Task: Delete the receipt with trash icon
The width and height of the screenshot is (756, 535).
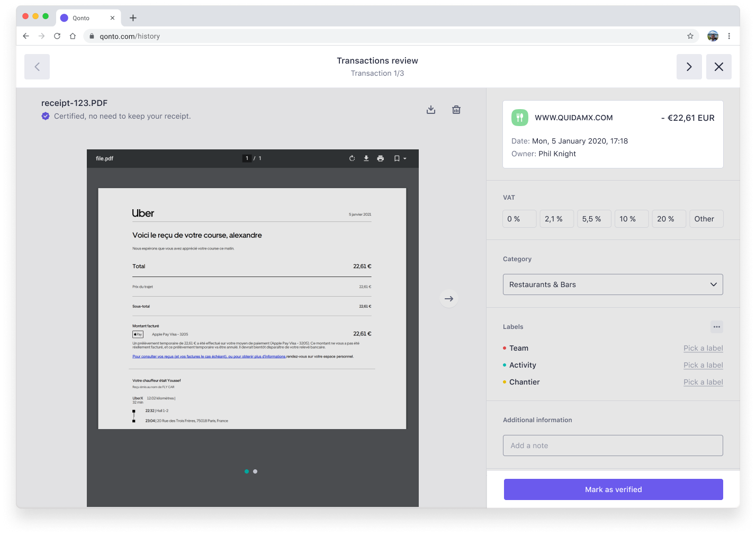Action: 456,110
